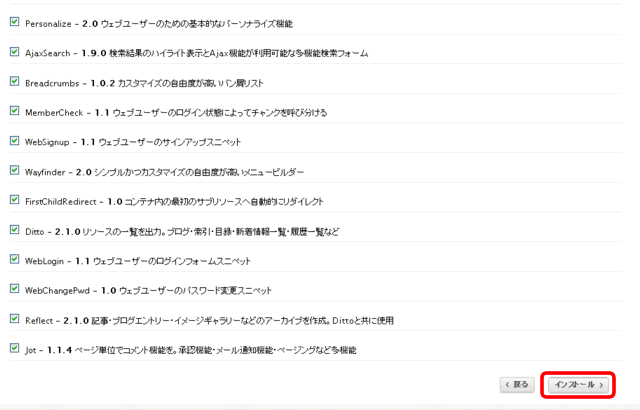The height and width of the screenshot is (410, 640).
Task: Toggle the MemberCheck 1.1 checkbox
Action: (x=14, y=111)
